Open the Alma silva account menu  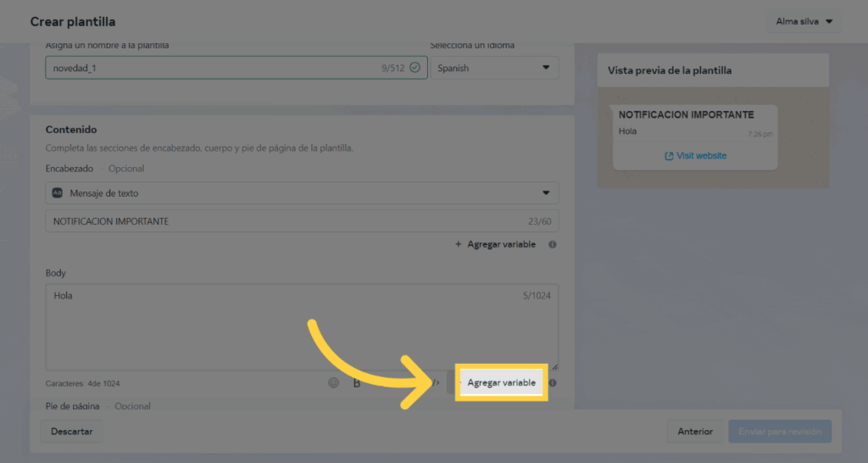(804, 21)
